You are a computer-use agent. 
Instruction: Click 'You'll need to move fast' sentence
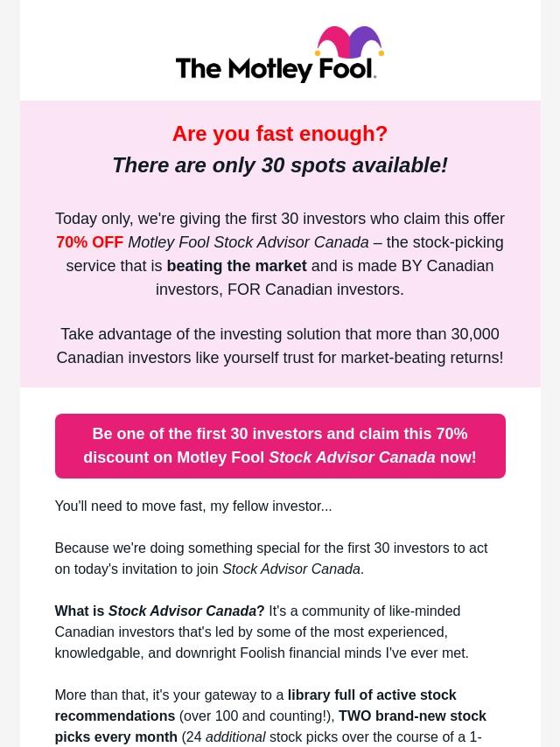tap(193, 506)
